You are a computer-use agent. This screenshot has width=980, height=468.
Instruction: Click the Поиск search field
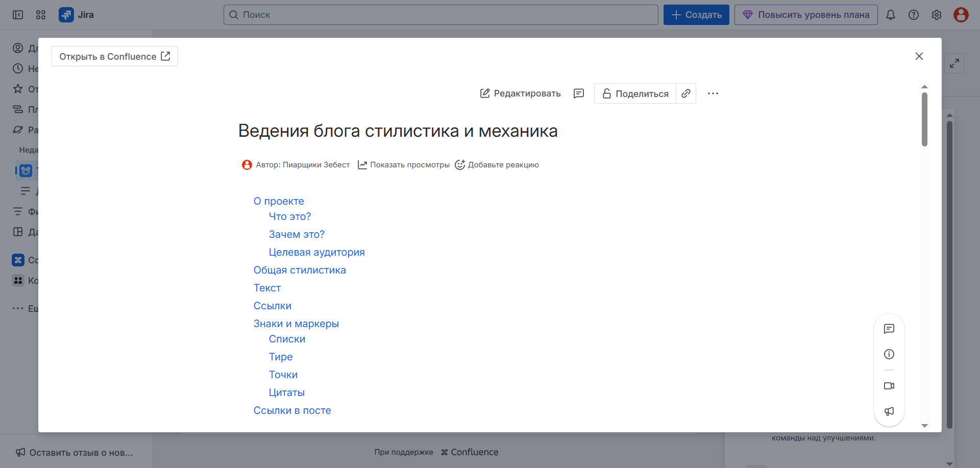(441, 15)
